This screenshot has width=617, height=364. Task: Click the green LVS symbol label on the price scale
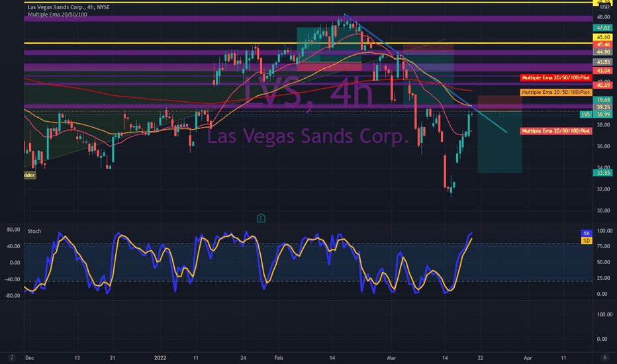[x=586, y=114]
